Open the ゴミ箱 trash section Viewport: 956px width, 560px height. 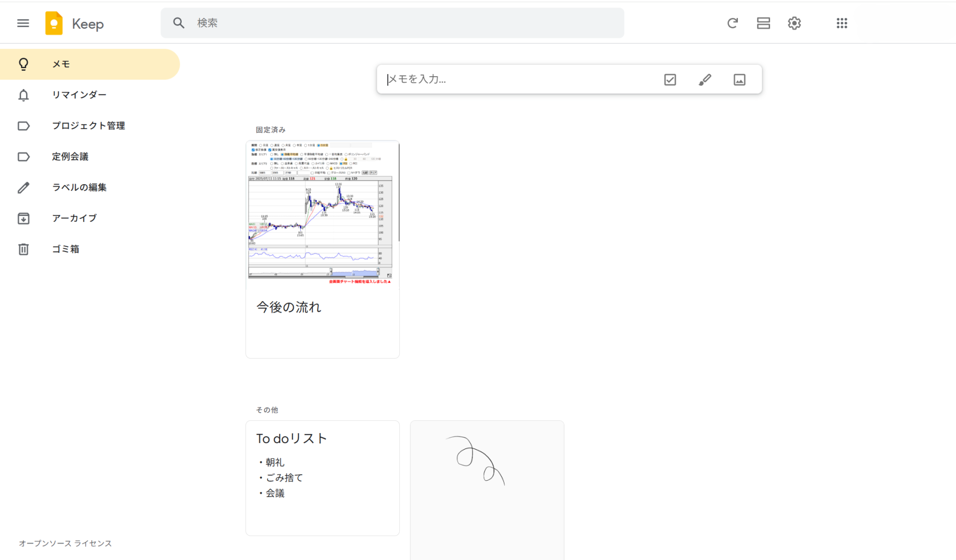click(65, 249)
